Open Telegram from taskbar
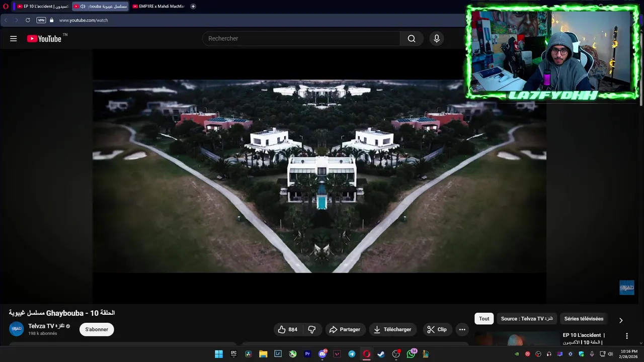The width and height of the screenshot is (644, 362). click(352, 354)
